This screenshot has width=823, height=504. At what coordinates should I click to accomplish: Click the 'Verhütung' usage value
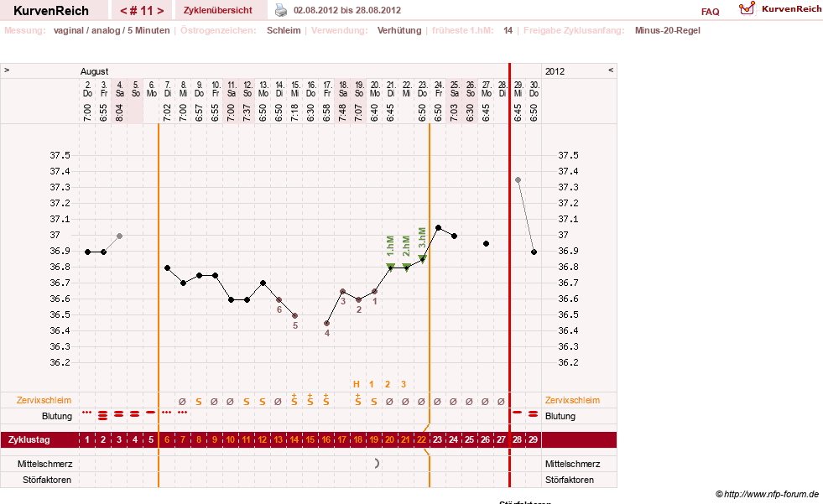pos(399,30)
